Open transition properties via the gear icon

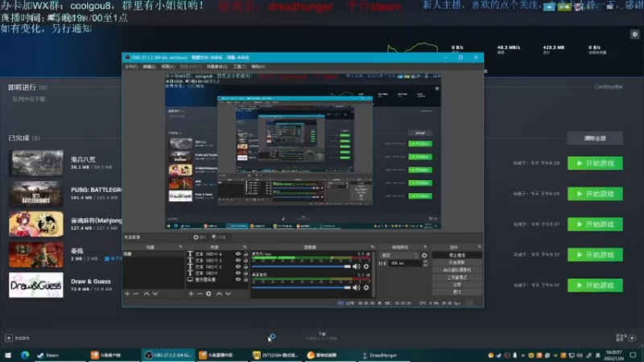point(424,255)
